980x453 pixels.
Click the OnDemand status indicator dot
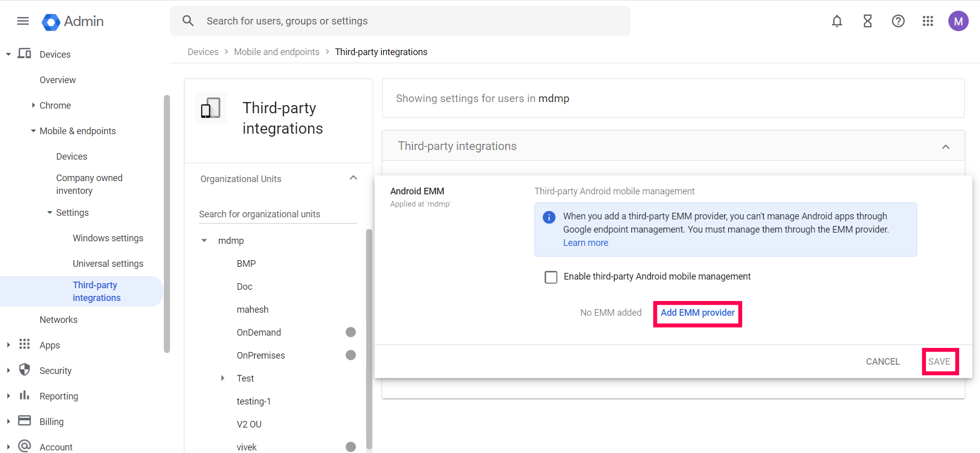(x=351, y=332)
